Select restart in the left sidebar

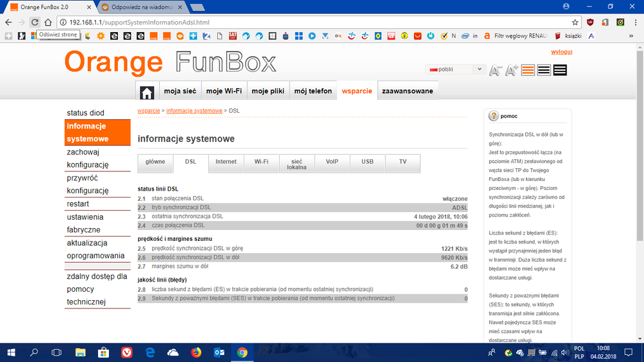pos(78,204)
